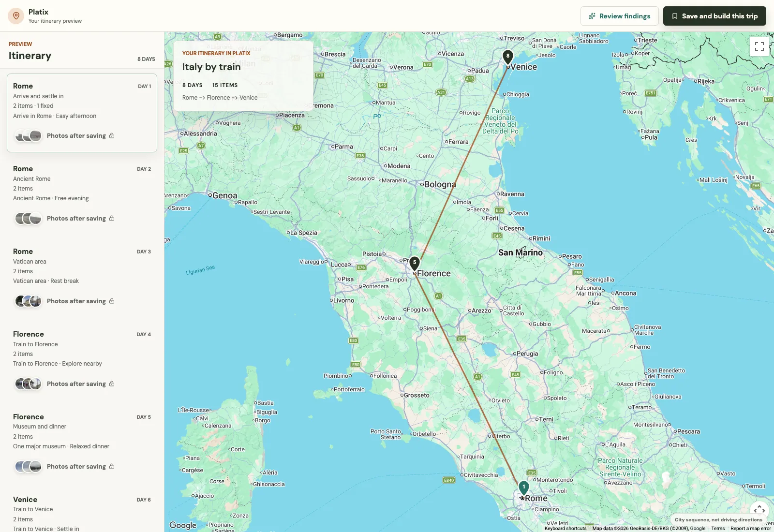The image size is (774, 532).
Task: Click photo thumbnails on Day 2 card
Action: pyautogui.click(x=28, y=219)
